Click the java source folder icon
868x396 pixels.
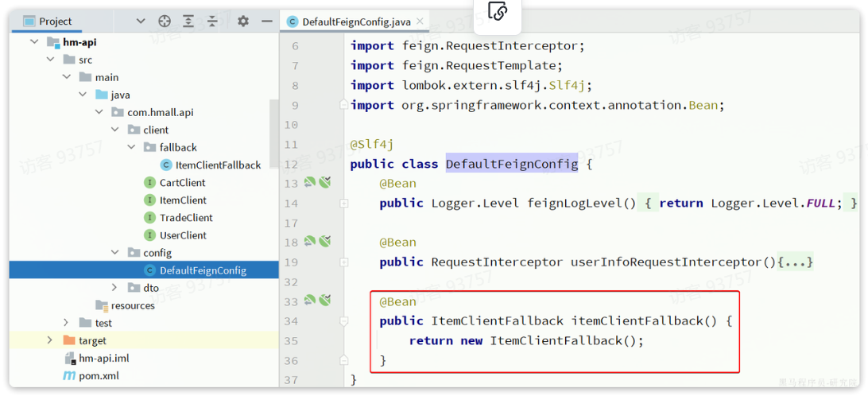click(101, 95)
